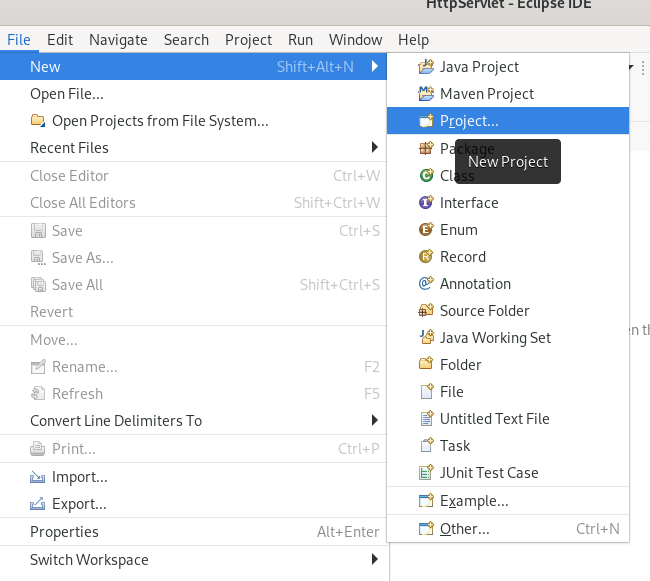This screenshot has height=581, width=650.
Task: Select Untitled Text File entry
Action: [508, 419]
